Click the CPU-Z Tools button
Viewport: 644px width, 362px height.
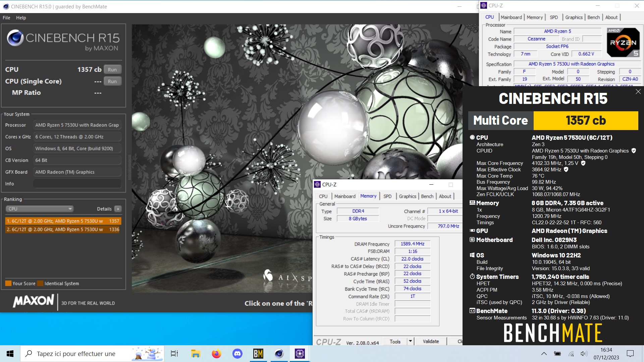click(395, 342)
